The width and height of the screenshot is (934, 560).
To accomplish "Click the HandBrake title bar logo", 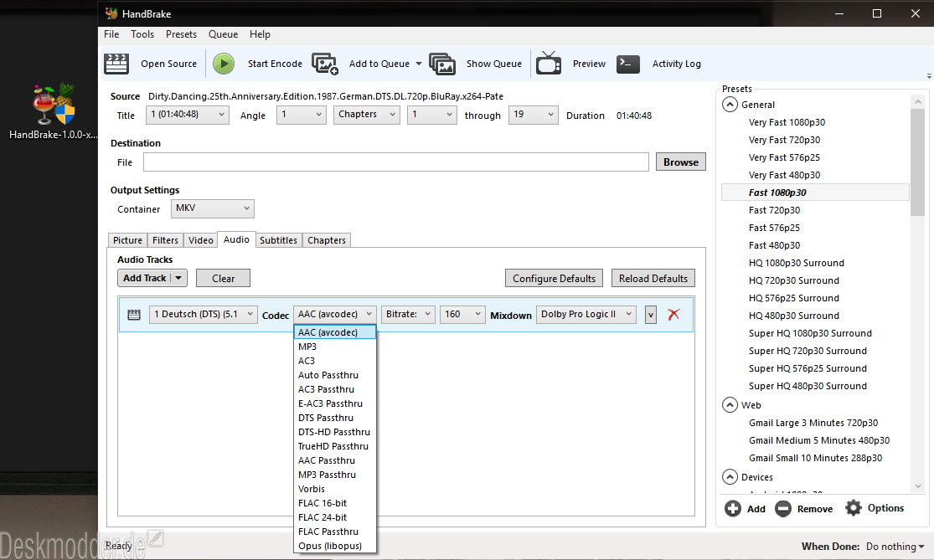I will [111, 13].
